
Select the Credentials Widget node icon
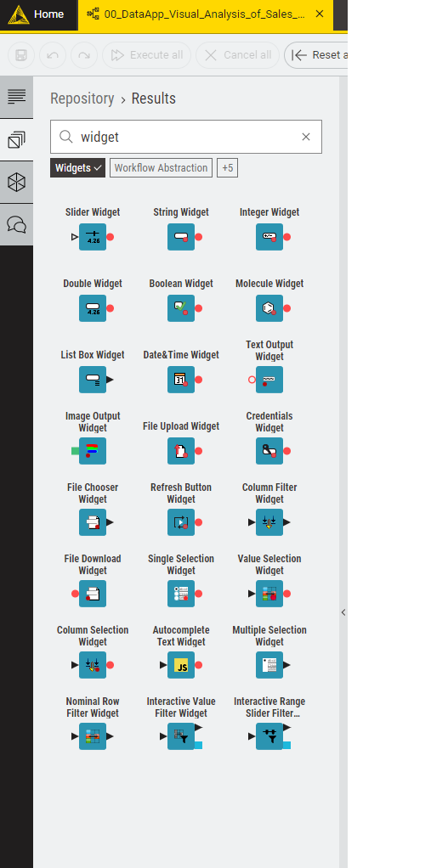click(269, 451)
